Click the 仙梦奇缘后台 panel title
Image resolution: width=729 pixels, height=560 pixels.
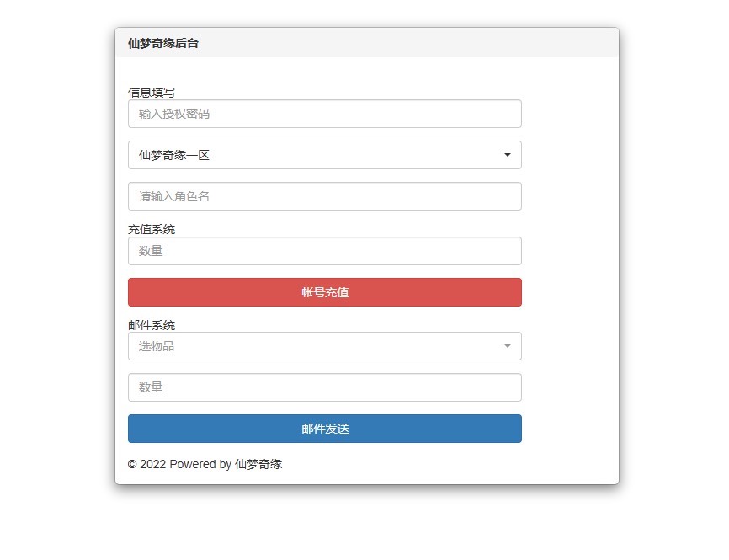click(163, 43)
